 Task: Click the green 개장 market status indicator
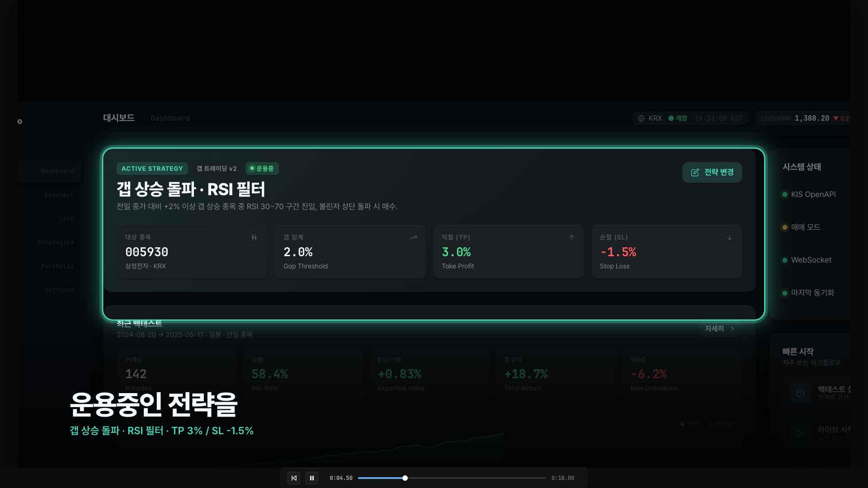[678, 118]
